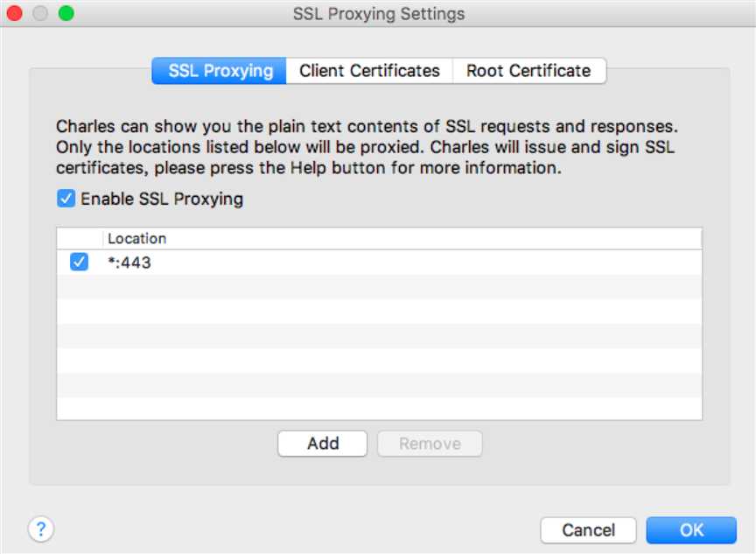Click the green zoom window button

pyautogui.click(x=66, y=14)
